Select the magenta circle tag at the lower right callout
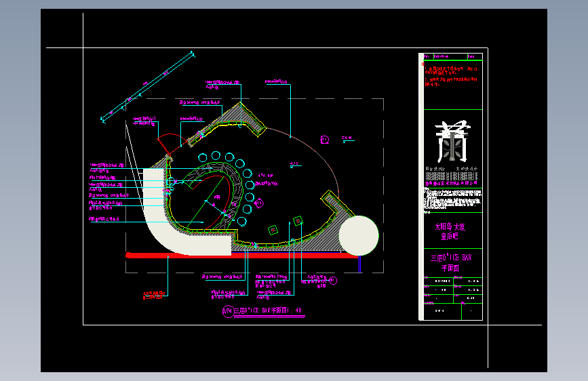 pos(333,281)
